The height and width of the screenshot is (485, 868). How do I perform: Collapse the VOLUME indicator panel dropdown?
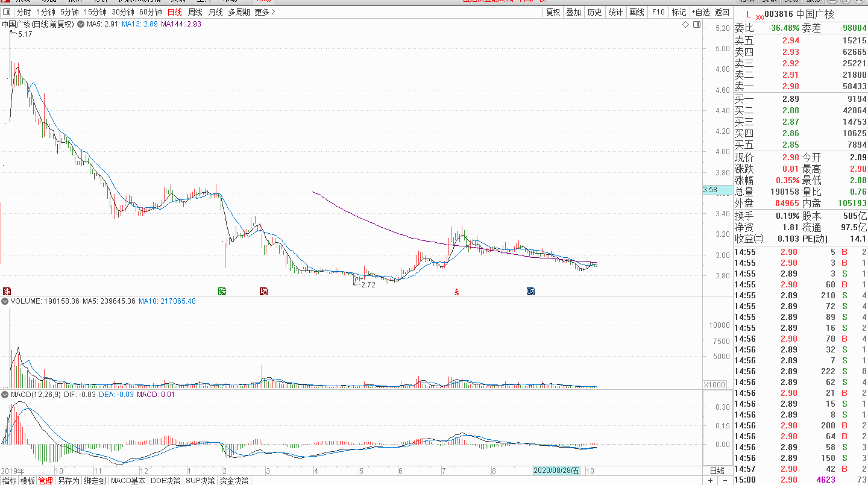tap(5, 301)
